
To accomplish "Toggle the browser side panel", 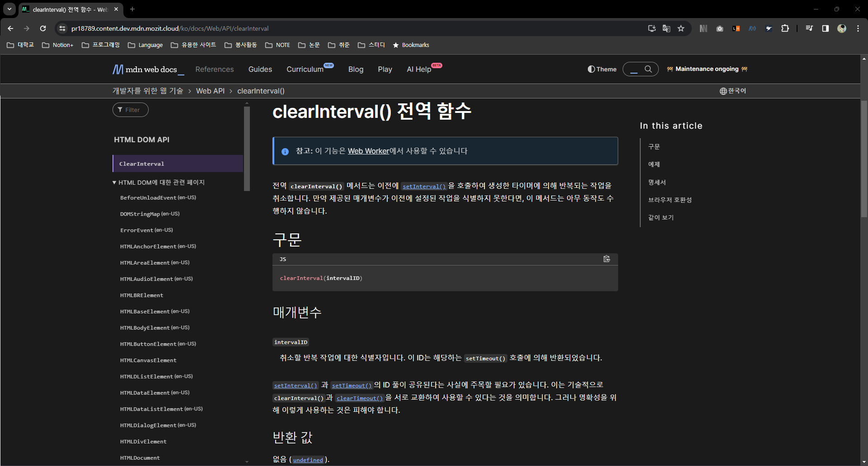I will [826, 28].
